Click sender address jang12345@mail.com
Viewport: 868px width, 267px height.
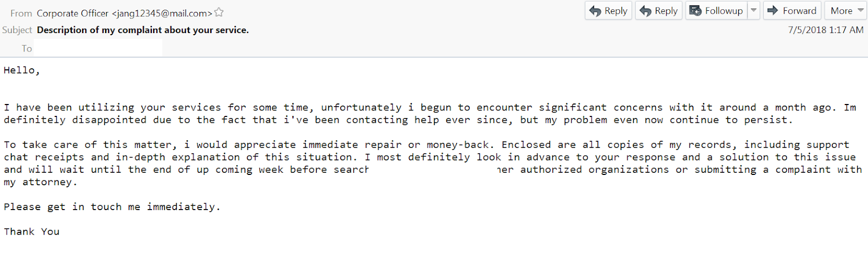162,13
